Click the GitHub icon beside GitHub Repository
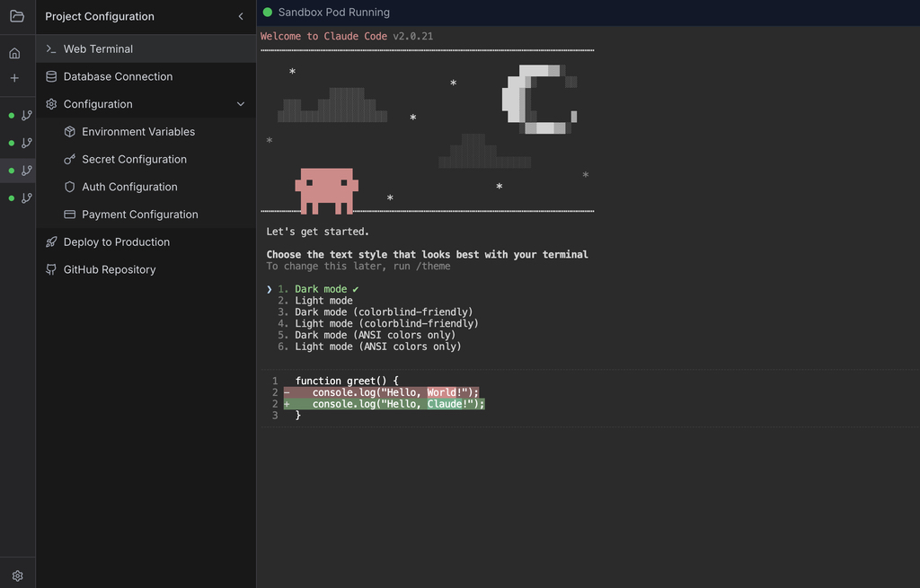The image size is (920, 588). [51, 269]
